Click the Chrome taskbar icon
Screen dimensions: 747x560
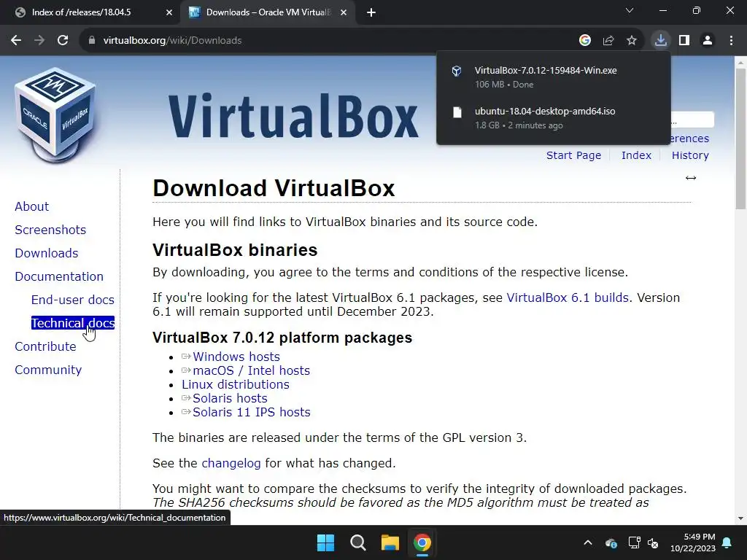point(422,542)
